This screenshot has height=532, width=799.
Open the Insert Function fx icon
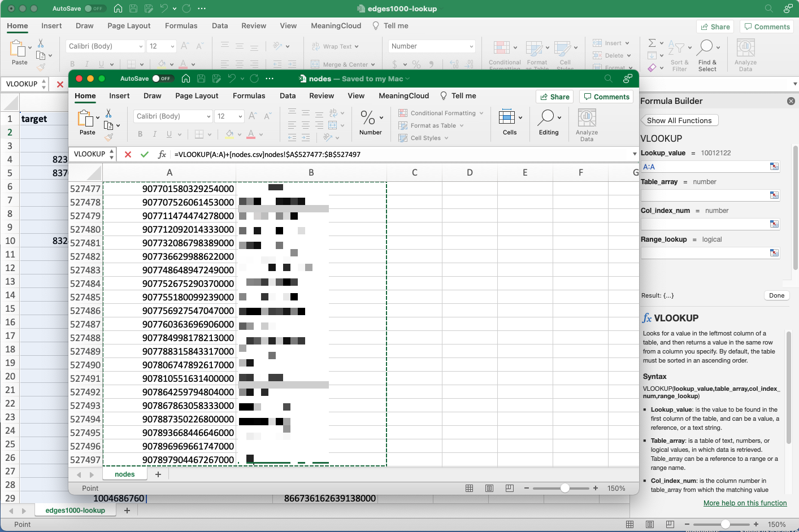point(162,154)
